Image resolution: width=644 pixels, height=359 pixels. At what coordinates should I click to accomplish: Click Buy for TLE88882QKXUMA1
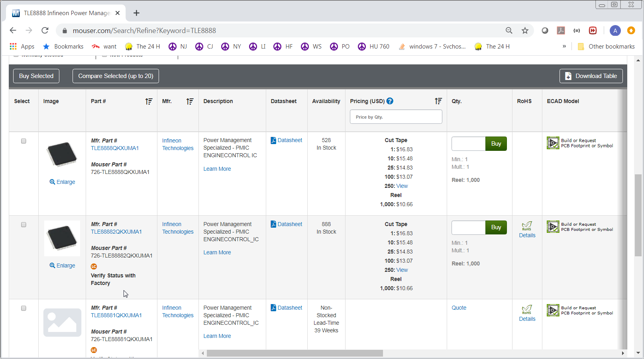click(x=496, y=227)
